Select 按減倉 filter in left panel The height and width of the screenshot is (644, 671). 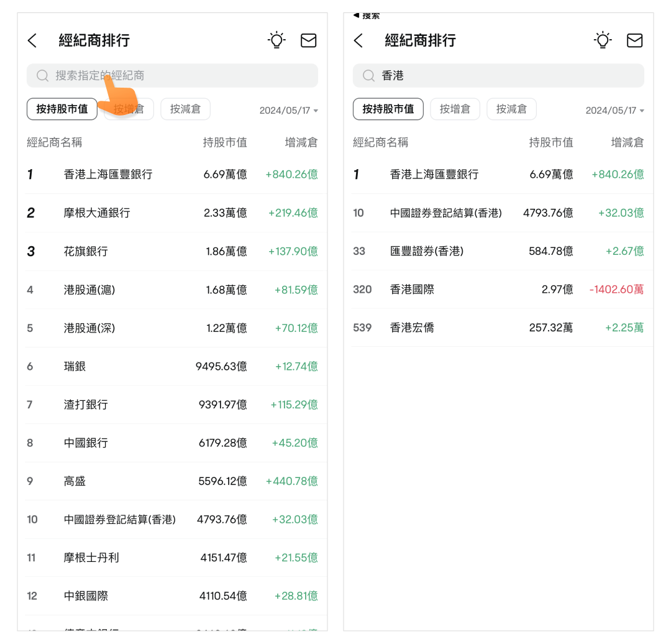185,109
